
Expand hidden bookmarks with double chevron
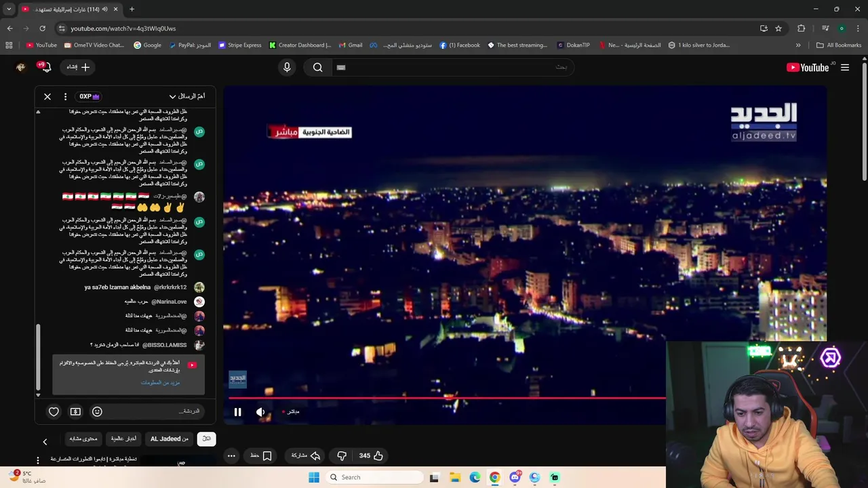(x=798, y=45)
